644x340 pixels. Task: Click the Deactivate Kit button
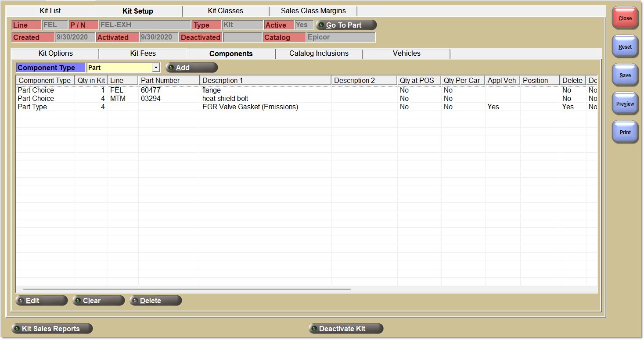346,329
